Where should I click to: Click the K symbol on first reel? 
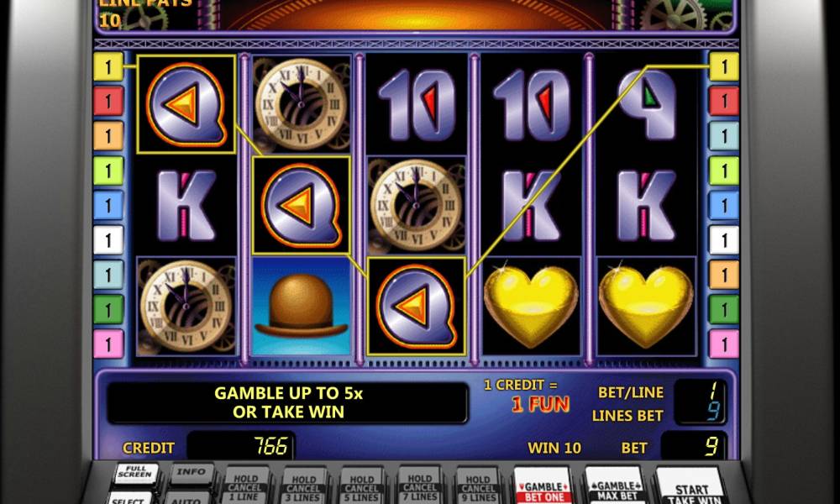pyautogui.click(x=186, y=205)
